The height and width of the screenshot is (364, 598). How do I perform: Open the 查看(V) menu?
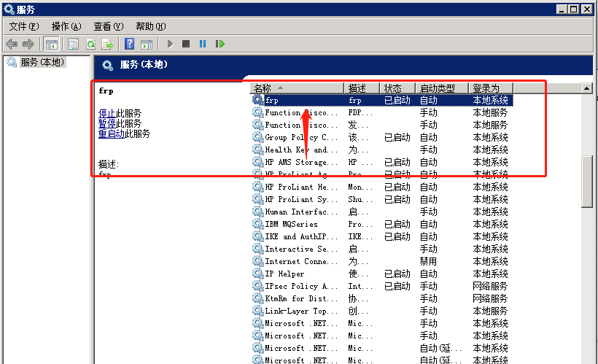coord(108,26)
